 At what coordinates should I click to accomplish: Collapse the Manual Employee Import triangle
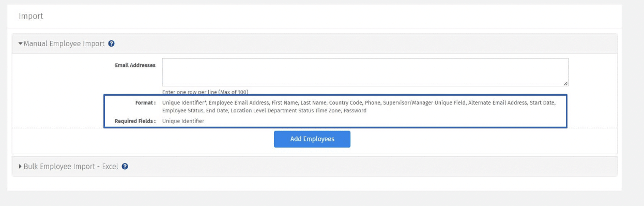click(20, 44)
